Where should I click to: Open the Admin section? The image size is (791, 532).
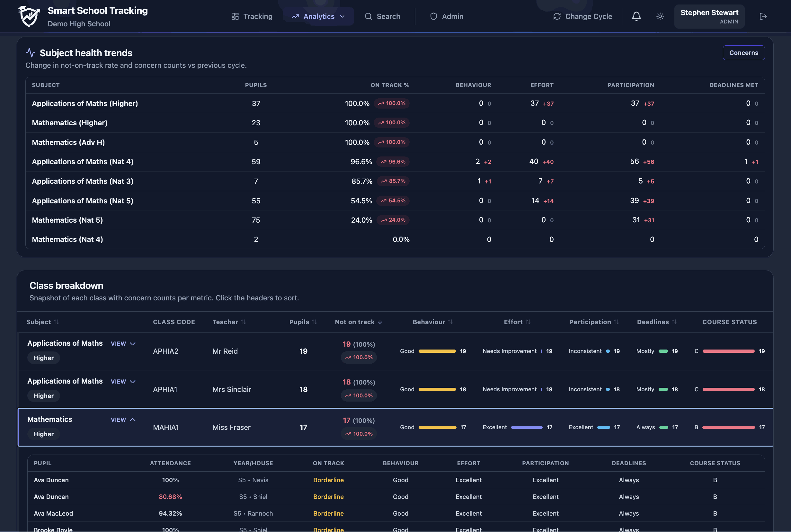tap(447, 16)
